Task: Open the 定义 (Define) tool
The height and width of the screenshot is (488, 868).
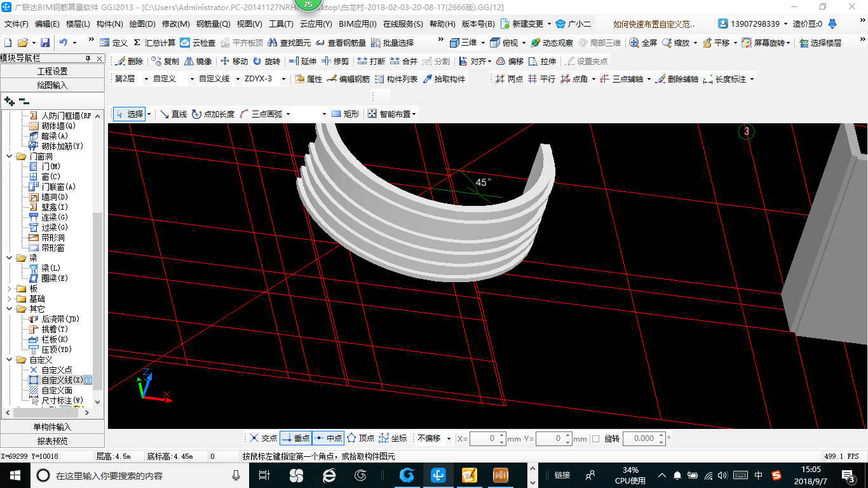Action: click(114, 43)
